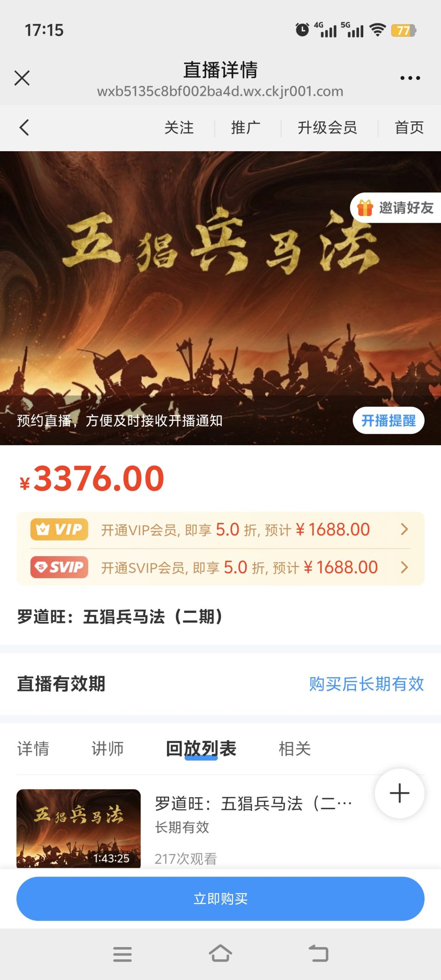
Task: Tap the 开播提醒 reminder button
Action: [388, 420]
